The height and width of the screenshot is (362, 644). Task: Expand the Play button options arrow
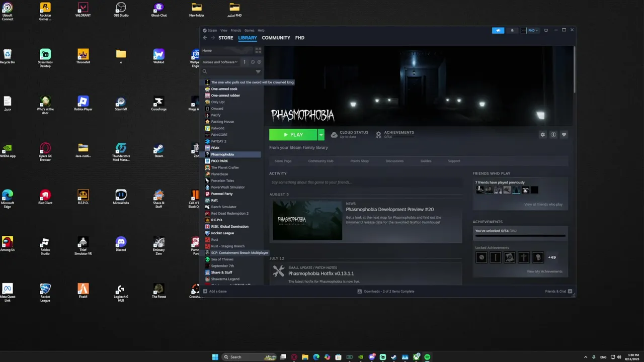coord(321,135)
